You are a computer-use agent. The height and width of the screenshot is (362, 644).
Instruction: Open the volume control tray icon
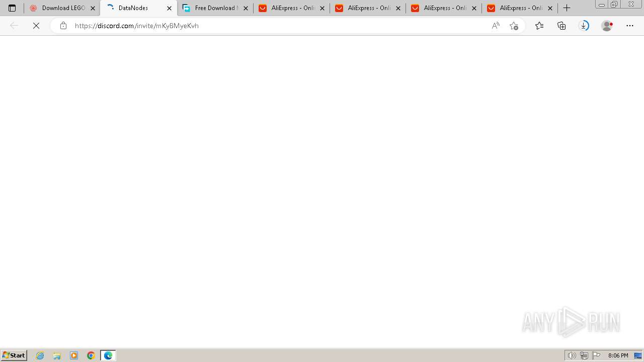pyautogui.click(x=572, y=355)
